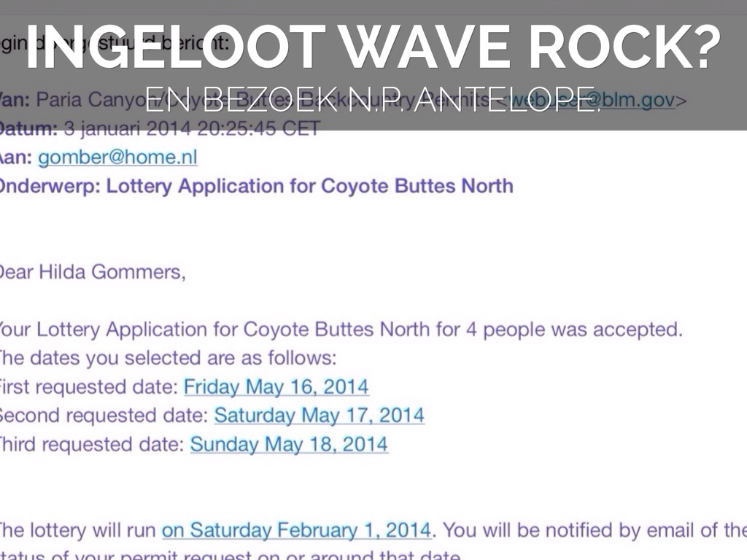This screenshot has height=560, width=747.
Task: Click the Second requested date label
Action: tap(102, 416)
